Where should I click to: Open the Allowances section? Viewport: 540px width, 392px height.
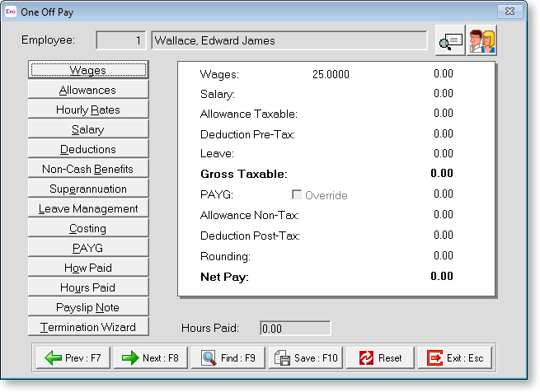pos(87,90)
